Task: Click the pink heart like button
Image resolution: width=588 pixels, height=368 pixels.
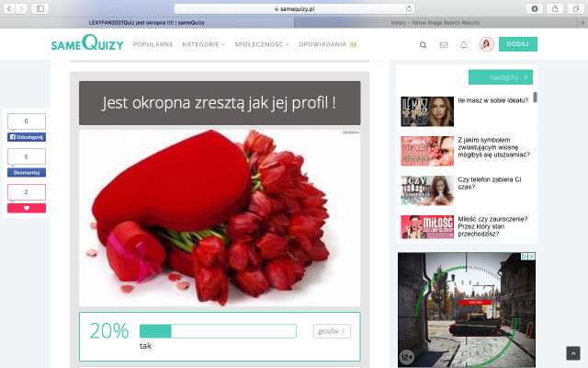Action: [x=26, y=208]
